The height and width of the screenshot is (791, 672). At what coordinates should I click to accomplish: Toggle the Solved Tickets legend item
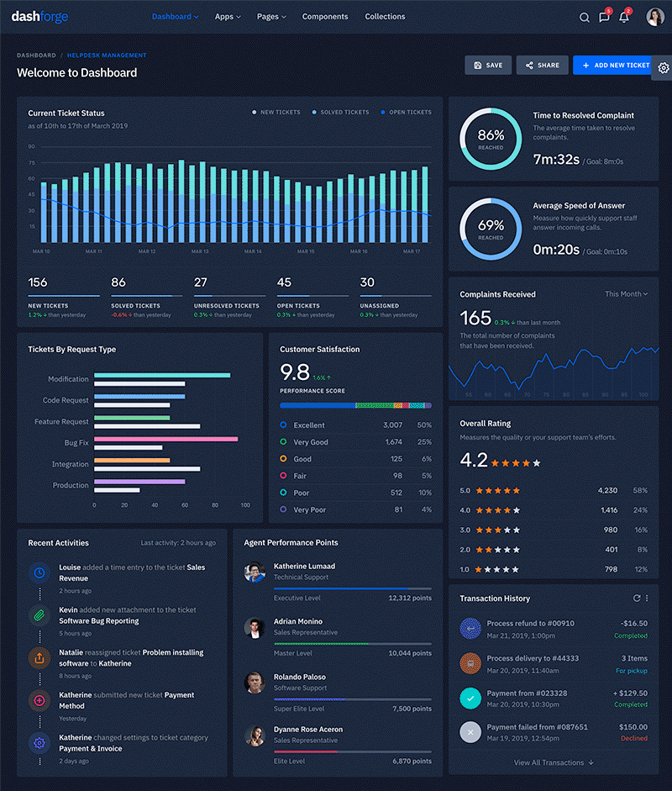340,112
